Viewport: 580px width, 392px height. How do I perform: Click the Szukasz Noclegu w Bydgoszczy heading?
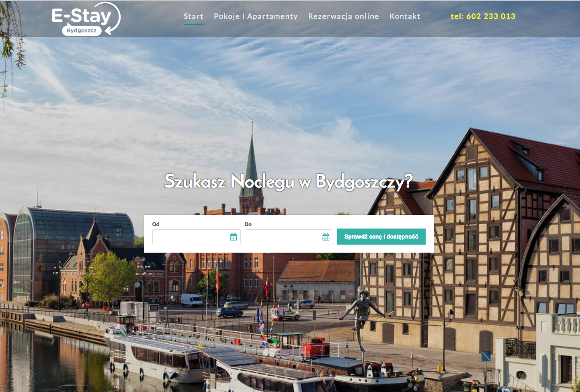[289, 181]
